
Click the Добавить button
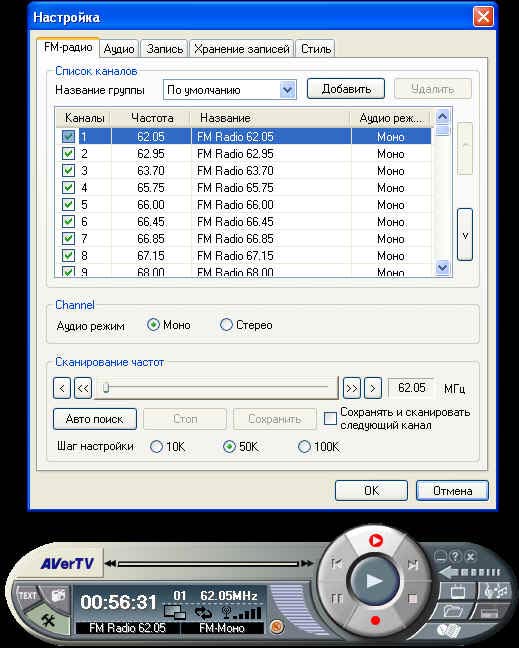[x=346, y=89]
